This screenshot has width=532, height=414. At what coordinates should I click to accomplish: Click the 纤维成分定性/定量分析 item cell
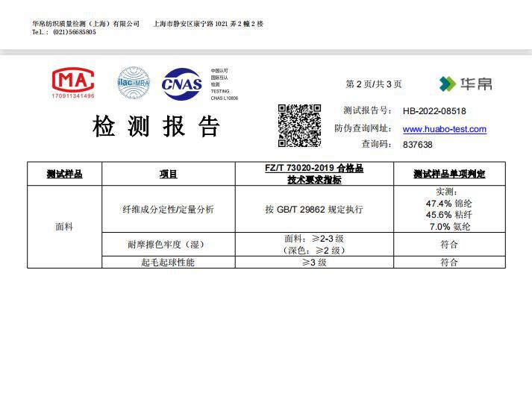[x=168, y=210]
